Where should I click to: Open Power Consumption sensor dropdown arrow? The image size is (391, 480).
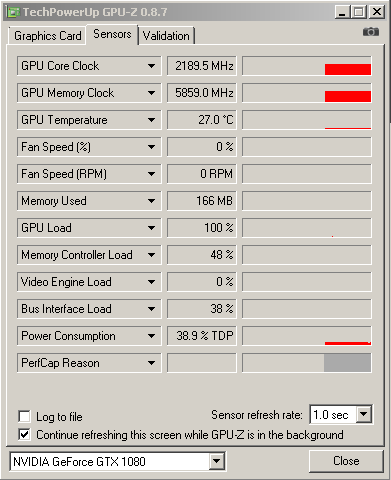pos(151,336)
